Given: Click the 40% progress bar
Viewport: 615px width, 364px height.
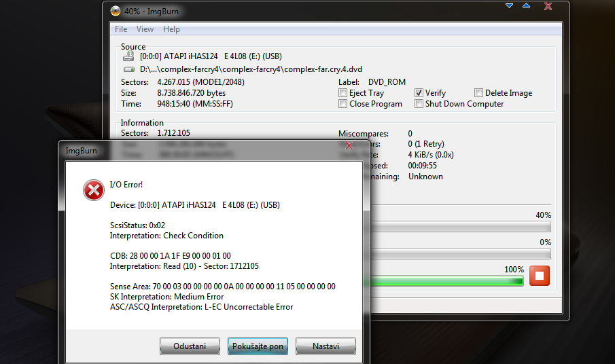Looking at the screenshot, I should pos(460,226).
